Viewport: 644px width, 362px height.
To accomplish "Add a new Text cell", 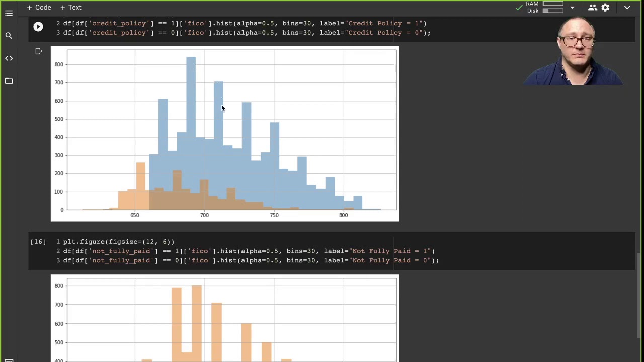I will click(70, 7).
